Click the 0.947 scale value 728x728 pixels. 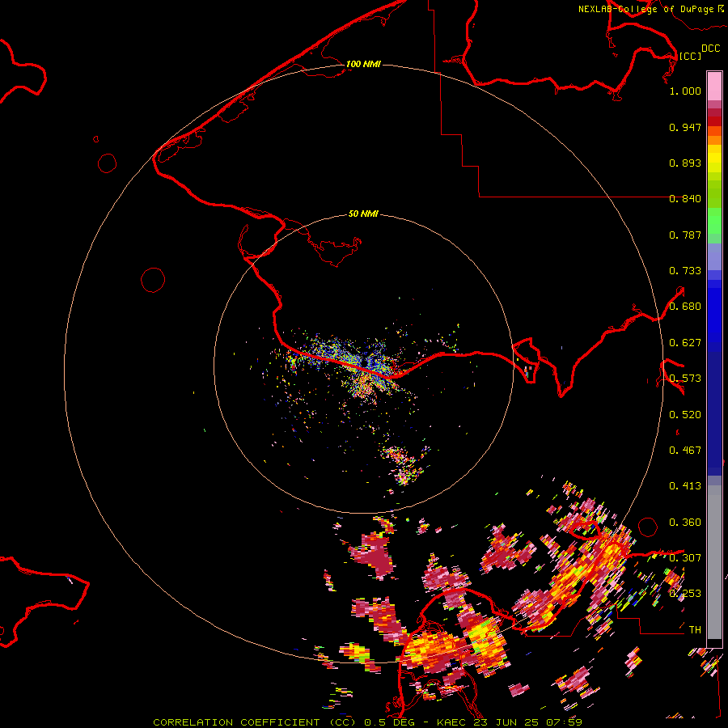685,127
